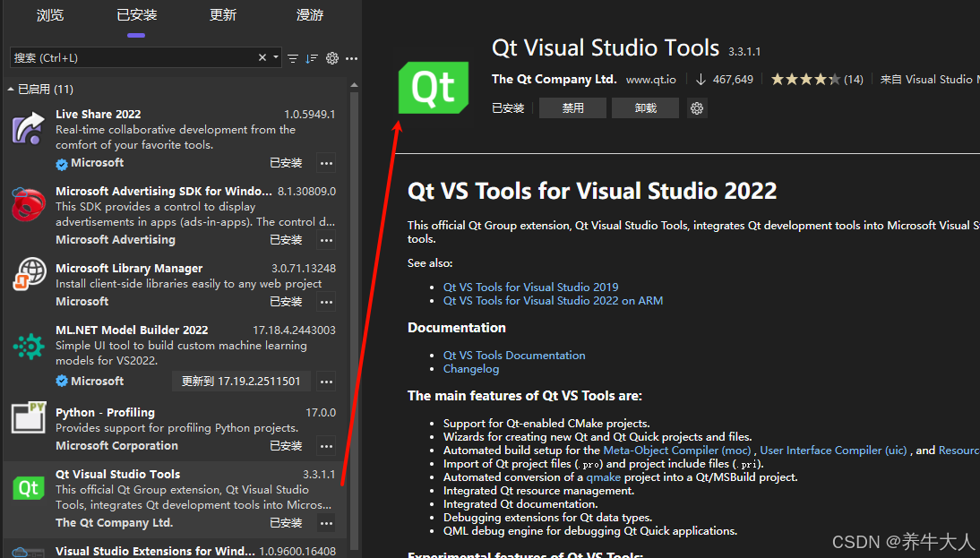Click version 3.3.1.1 beside details title
The width and height of the screenshot is (980, 558).
coord(744,52)
